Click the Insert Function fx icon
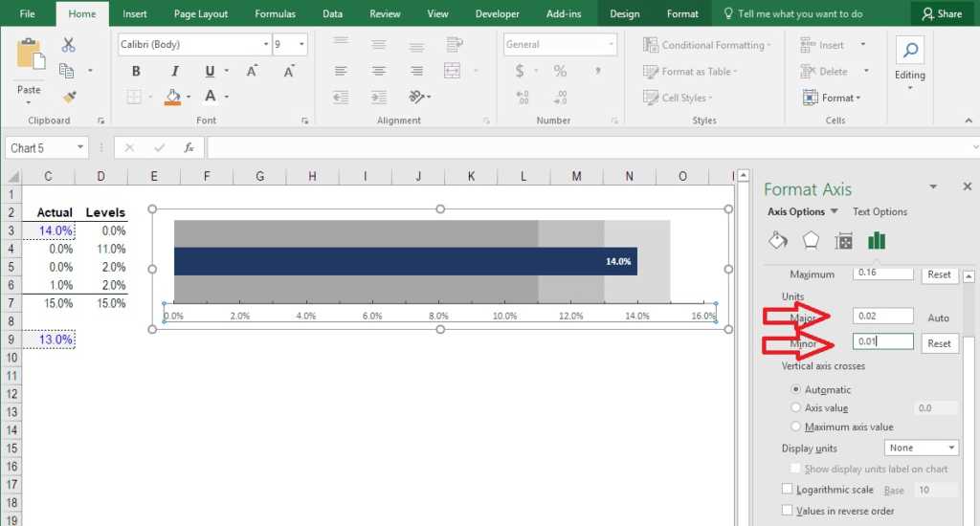This screenshot has width=980, height=526. (x=189, y=148)
